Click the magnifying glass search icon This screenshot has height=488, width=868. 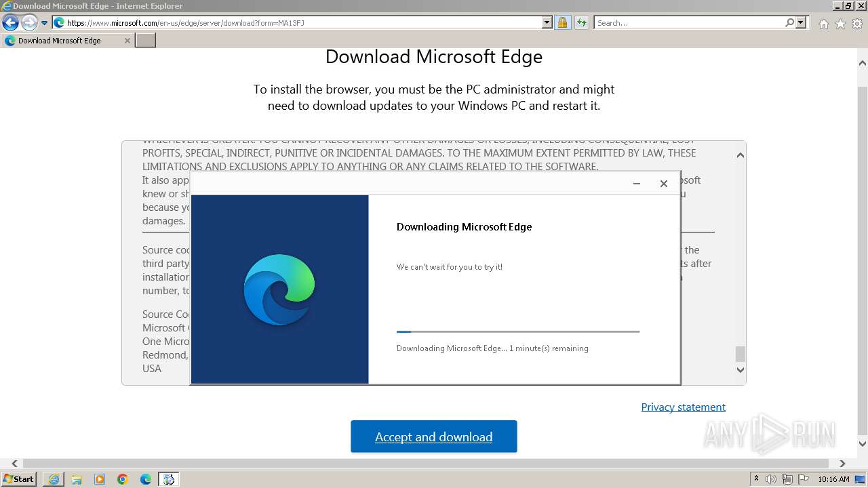pos(789,23)
